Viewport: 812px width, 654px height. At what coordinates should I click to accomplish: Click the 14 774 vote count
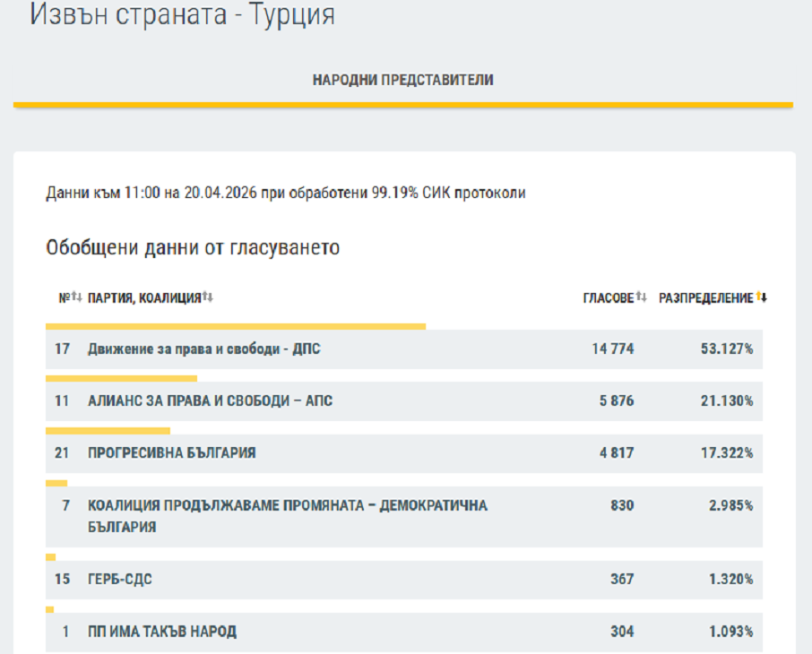612,349
